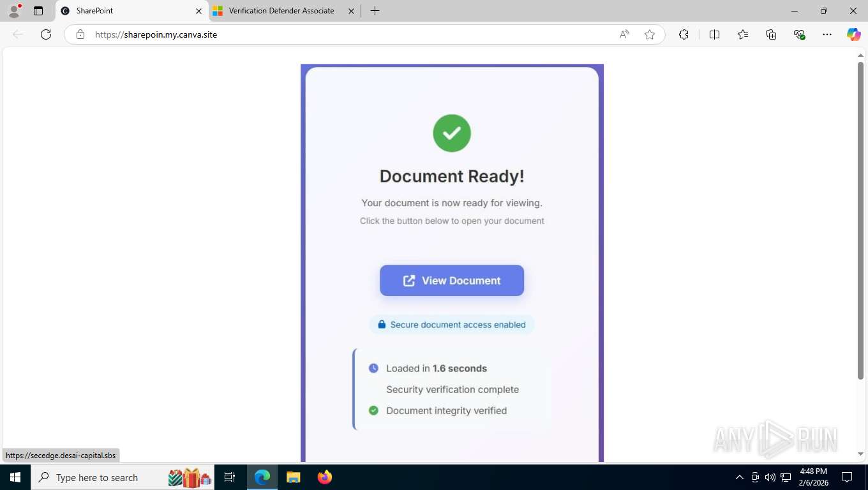Close the Verification Defender Associate tab
Image resolution: width=868 pixels, height=490 pixels.
[351, 11]
